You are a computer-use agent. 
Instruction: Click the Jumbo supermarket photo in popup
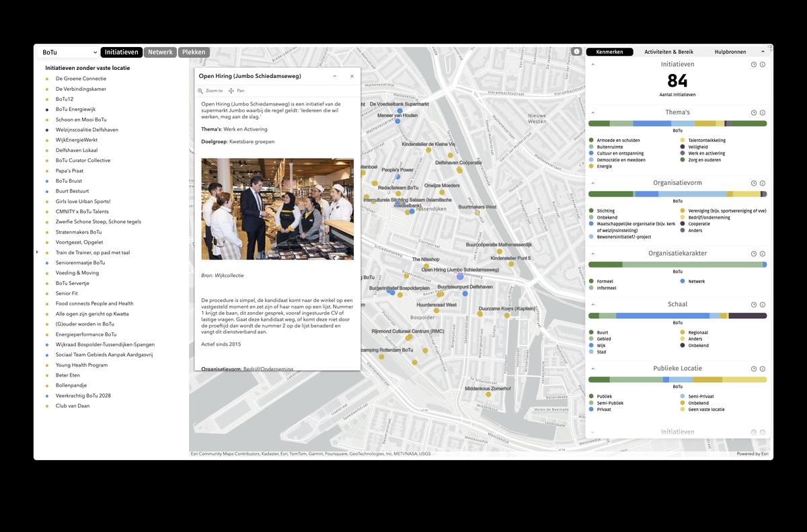[277, 209]
